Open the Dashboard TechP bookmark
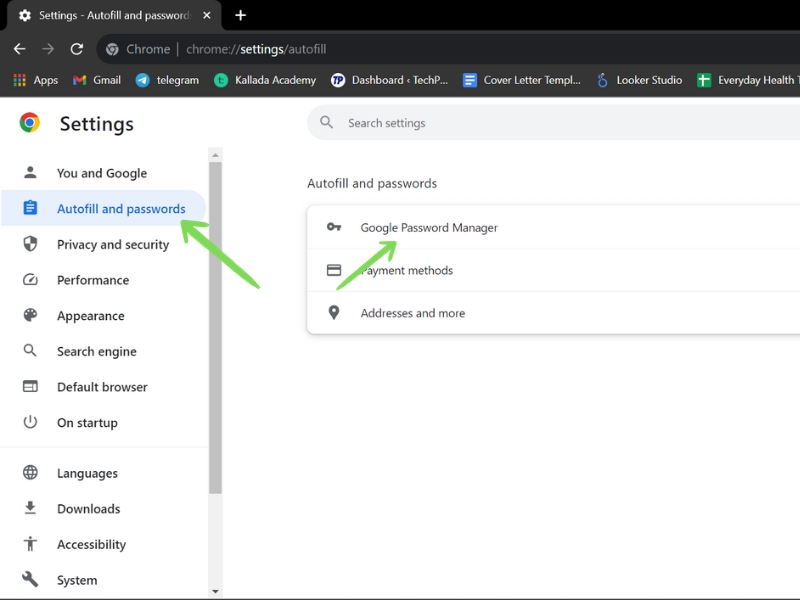Screen dimensions: 800x600 point(389,80)
